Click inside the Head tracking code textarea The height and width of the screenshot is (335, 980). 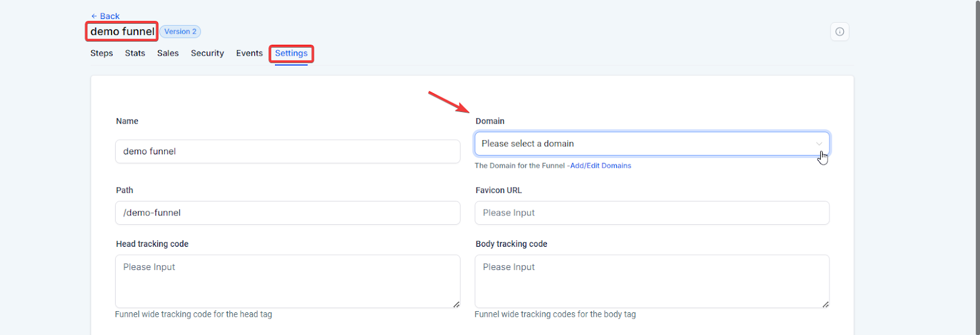click(x=287, y=281)
